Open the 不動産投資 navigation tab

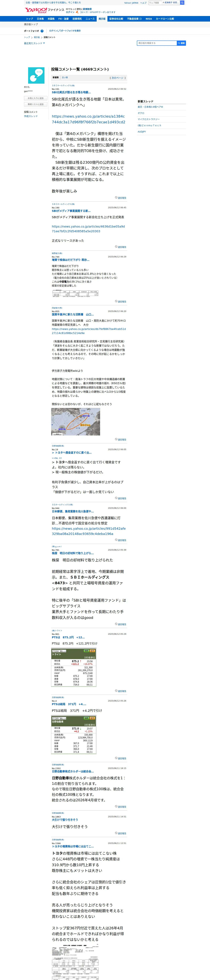134,19
